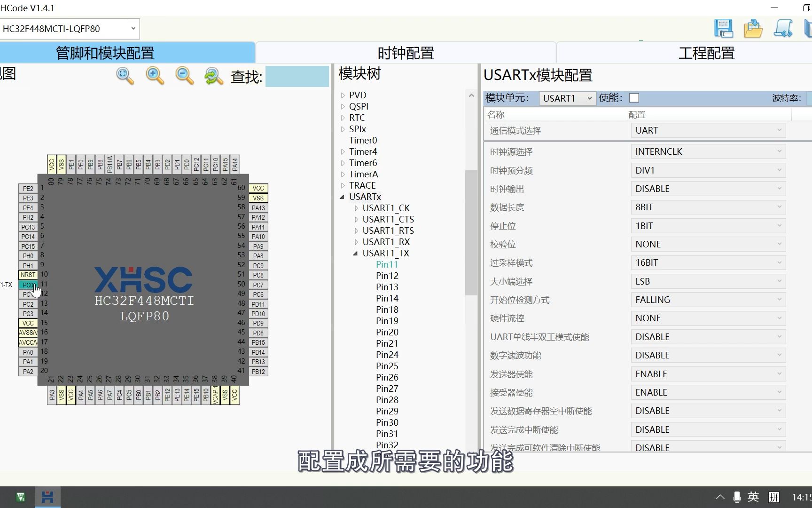
Task: Zoom in on the chip diagram
Action: coord(154,75)
